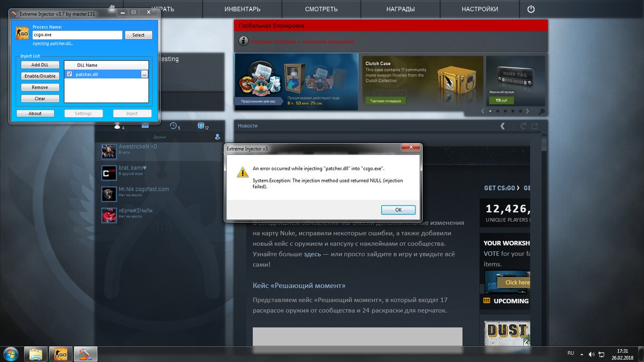Open the DUST map thumbnail
The image size is (644, 362).
[x=507, y=334]
